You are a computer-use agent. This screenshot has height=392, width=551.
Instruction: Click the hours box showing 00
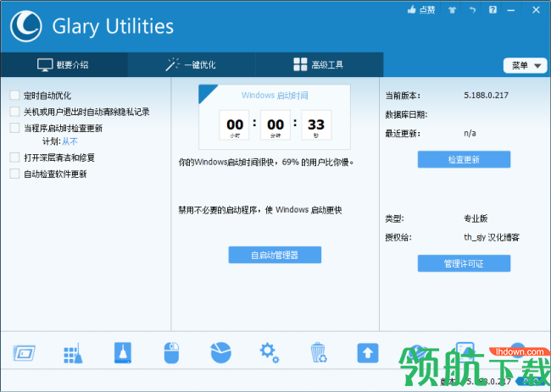coord(234,125)
